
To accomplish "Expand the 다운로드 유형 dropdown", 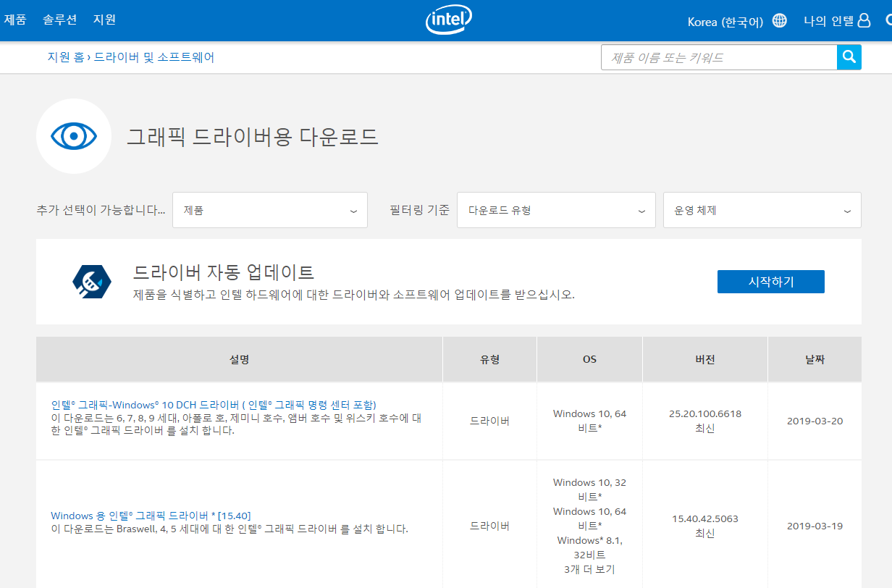I will pos(556,210).
